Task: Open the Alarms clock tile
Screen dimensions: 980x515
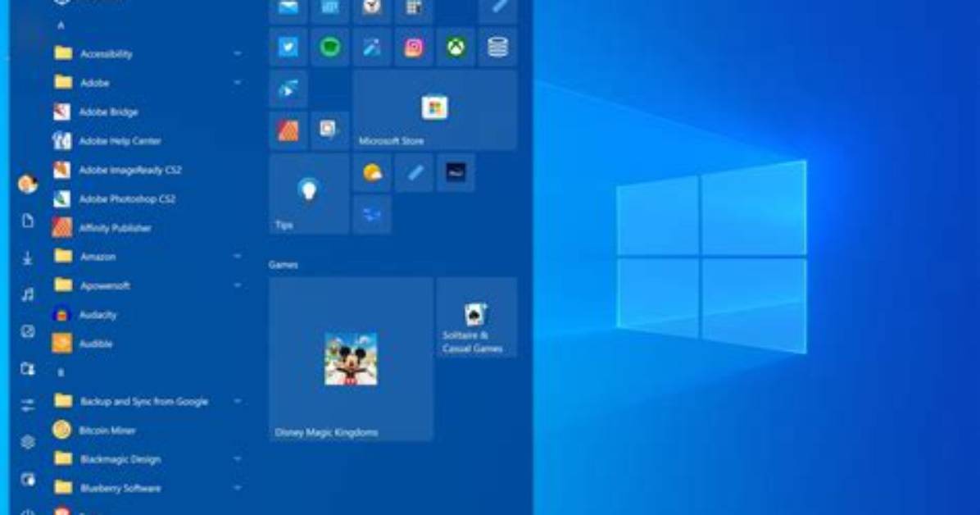Action: click(372, 9)
